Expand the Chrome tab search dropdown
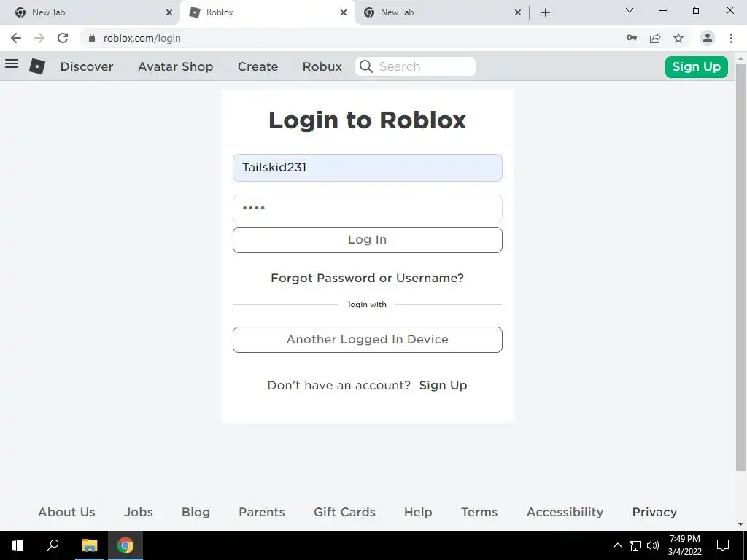This screenshot has height=560, width=747. pos(630,10)
